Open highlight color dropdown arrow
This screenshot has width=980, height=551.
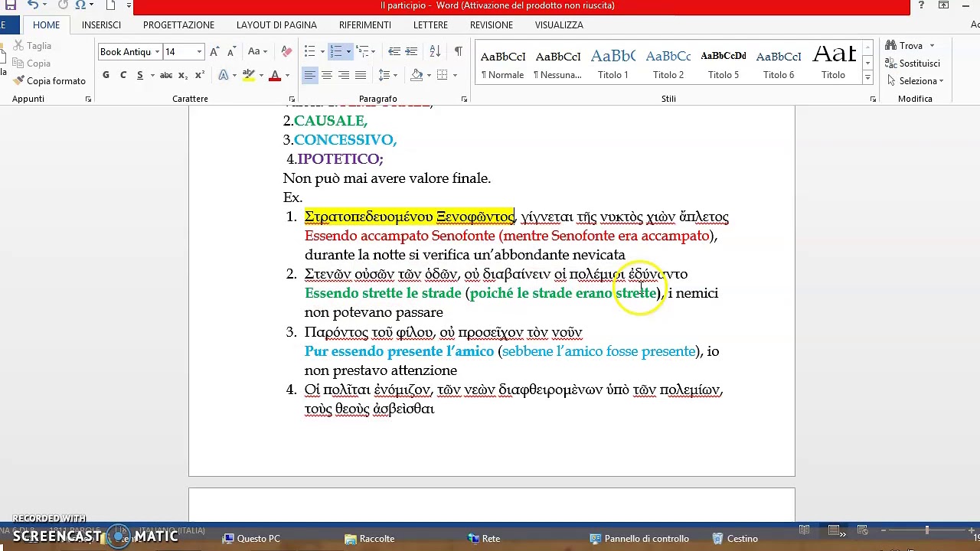click(261, 75)
